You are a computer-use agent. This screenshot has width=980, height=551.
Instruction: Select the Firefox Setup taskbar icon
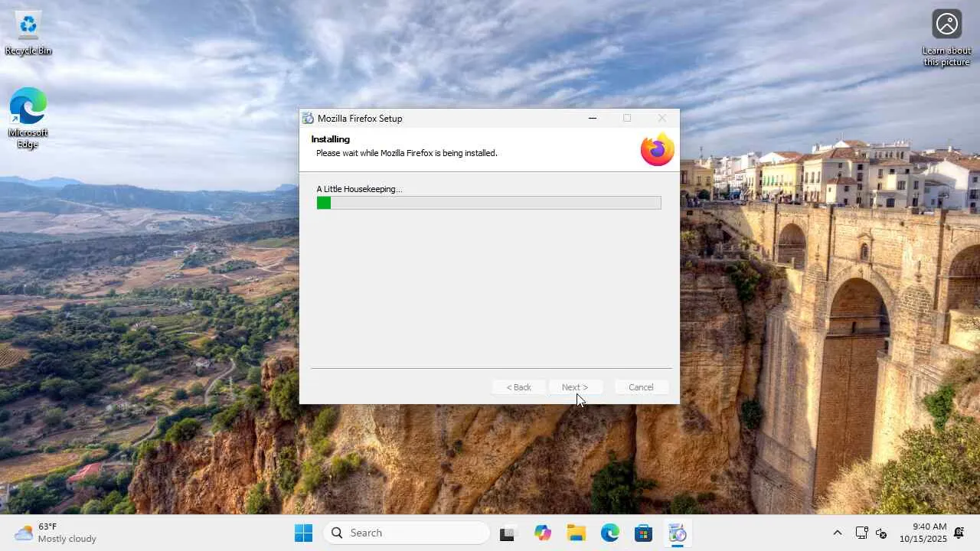pyautogui.click(x=678, y=533)
